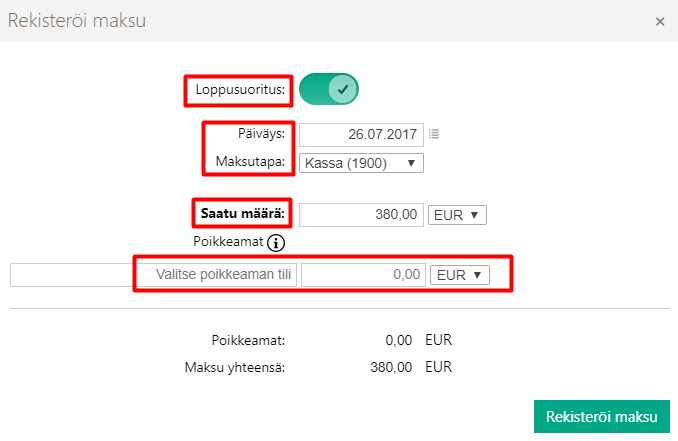Click the Rekisteröi maksu dialog title
This screenshot has height=441, width=678.
pyautogui.click(x=77, y=21)
